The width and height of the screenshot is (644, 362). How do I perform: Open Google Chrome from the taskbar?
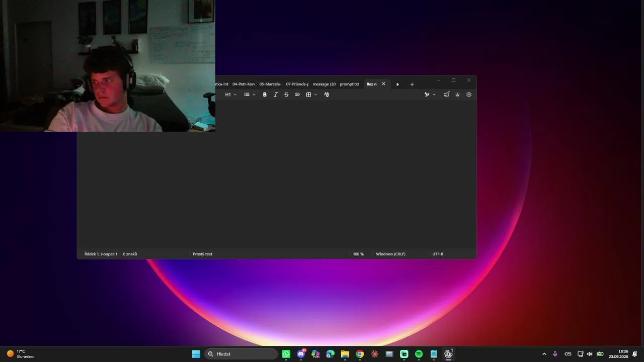[360, 354]
